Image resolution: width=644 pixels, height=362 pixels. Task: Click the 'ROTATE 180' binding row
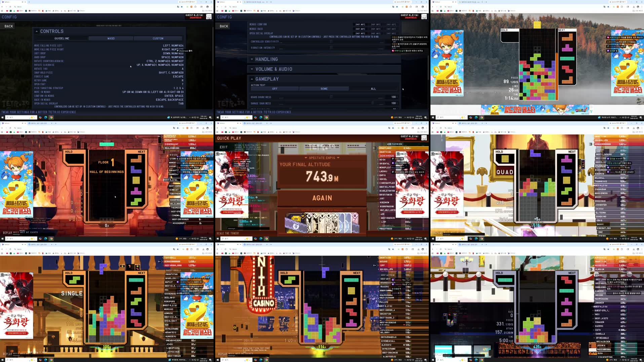[x=109, y=69]
